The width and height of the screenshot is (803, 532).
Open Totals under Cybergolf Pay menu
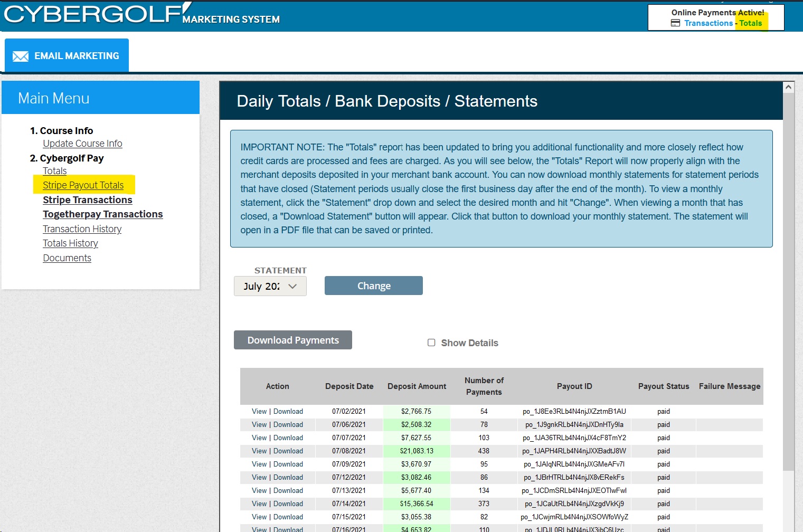pyautogui.click(x=55, y=171)
